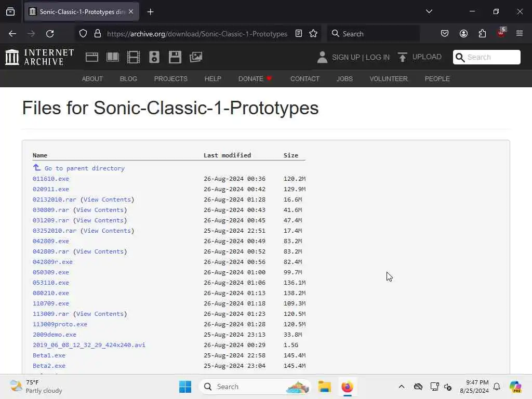
Task: Open Firefox account icon
Action: (463, 33)
